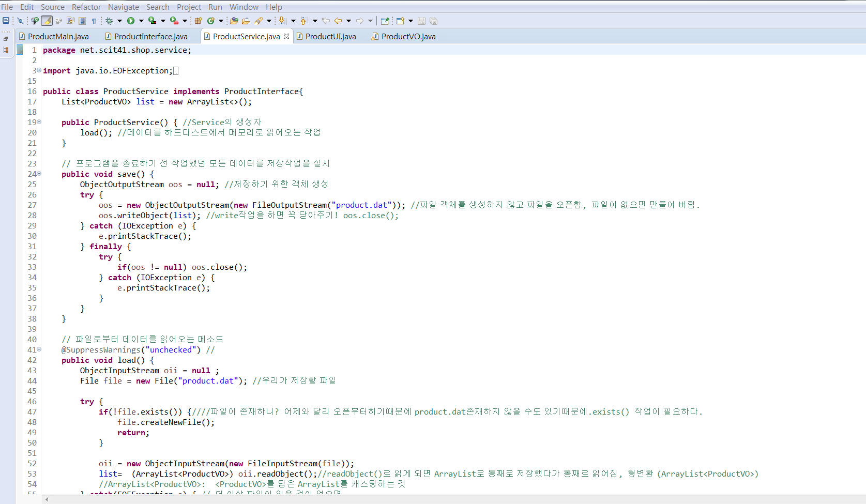
Task: Create a new Java package icon
Action: tap(198, 21)
